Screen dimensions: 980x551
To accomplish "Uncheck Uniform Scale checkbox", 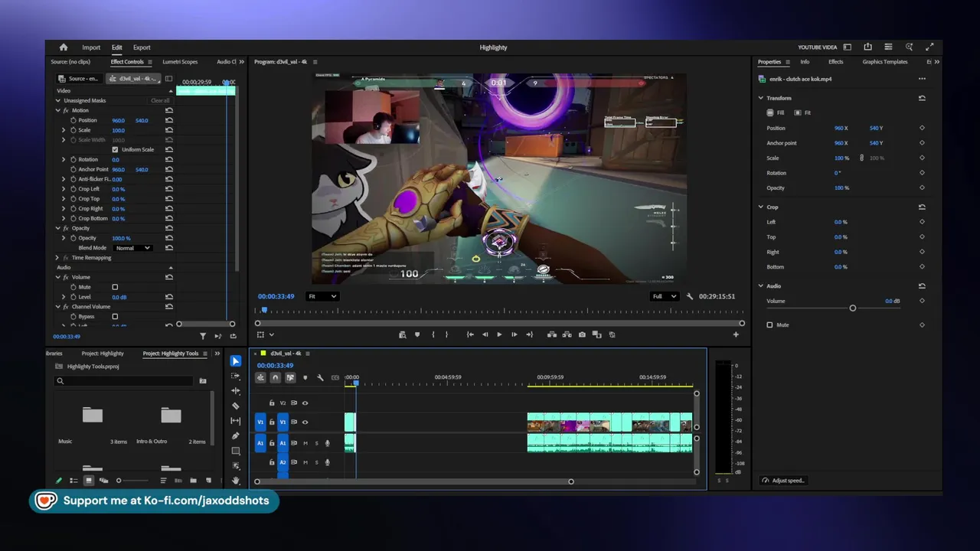I will point(115,149).
